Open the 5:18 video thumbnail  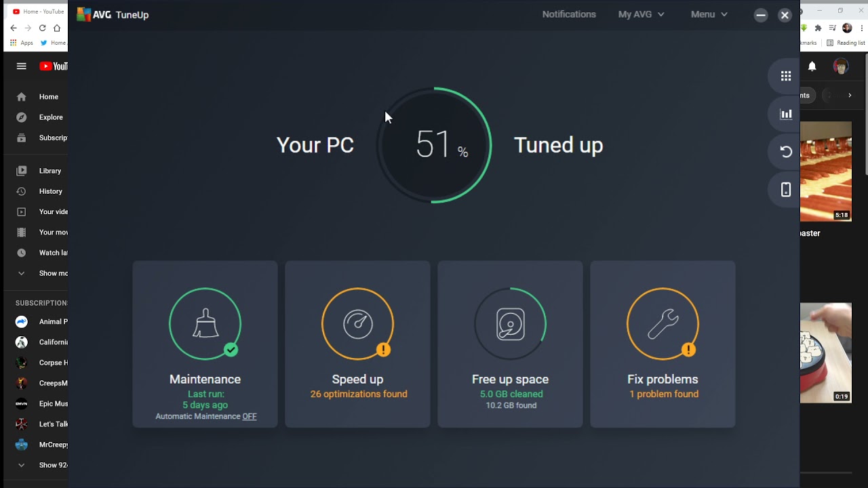(826, 171)
